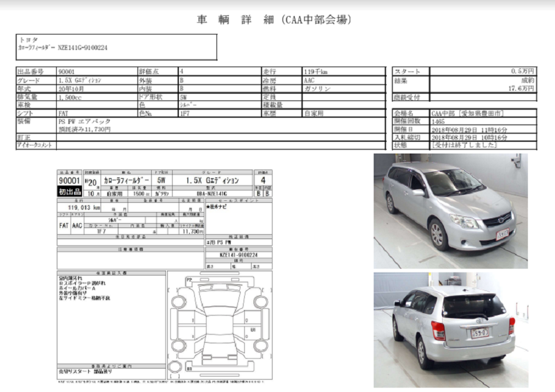Select the displacement value 1,500cc
The image size is (555, 392).
pyautogui.click(x=70, y=97)
